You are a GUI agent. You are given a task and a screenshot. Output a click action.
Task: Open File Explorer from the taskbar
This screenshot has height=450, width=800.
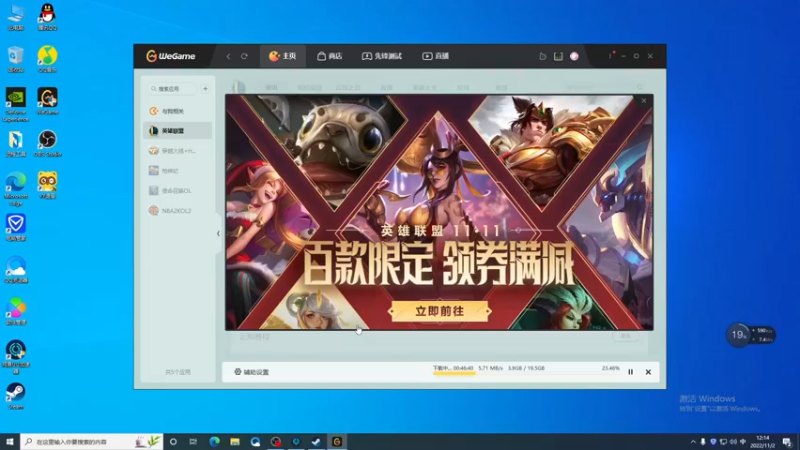(x=235, y=442)
